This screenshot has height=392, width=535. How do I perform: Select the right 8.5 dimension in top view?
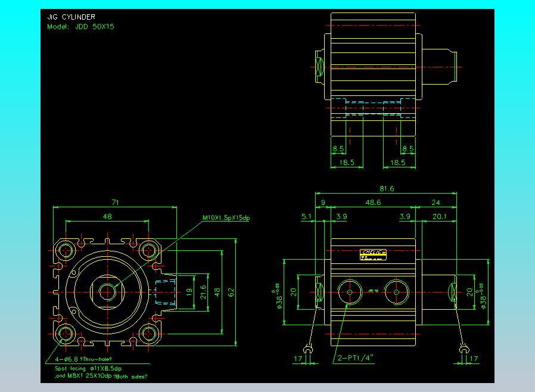pos(408,148)
